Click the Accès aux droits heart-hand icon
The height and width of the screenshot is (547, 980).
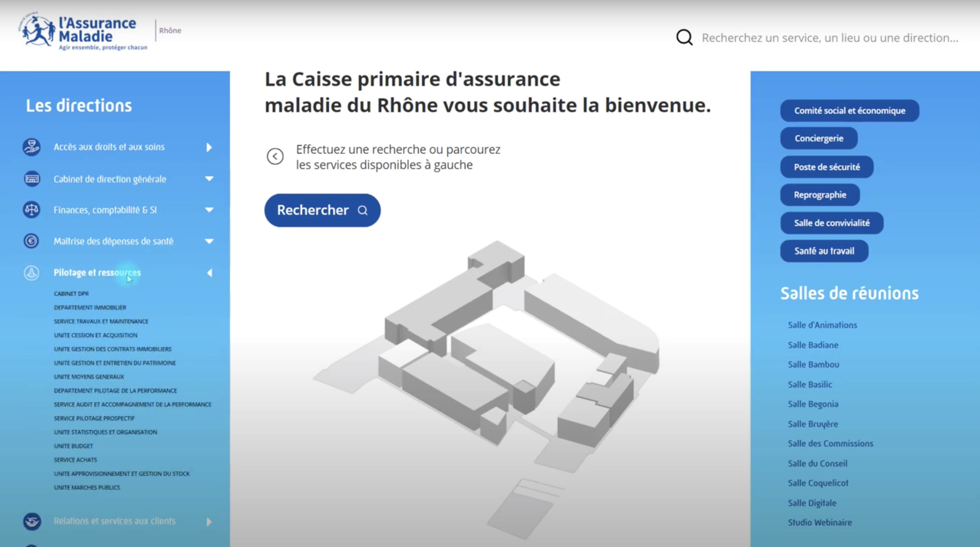tap(32, 147)
